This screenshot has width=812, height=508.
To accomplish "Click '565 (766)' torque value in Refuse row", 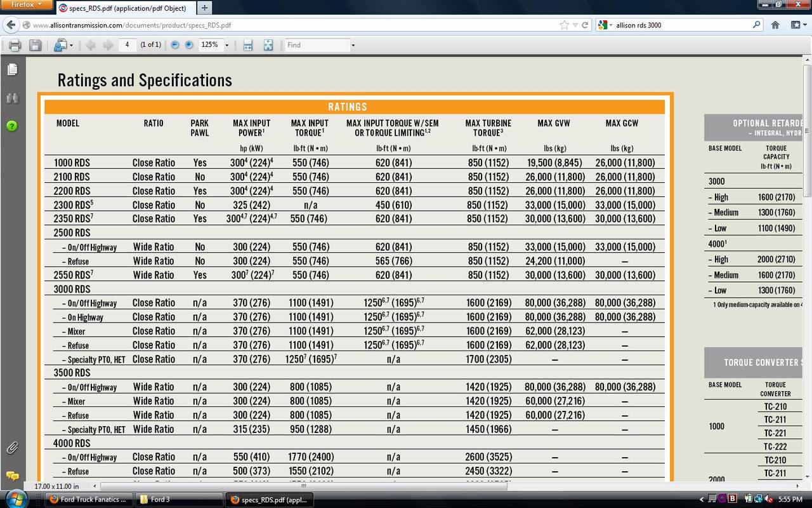I will click(x=393, y=261).
